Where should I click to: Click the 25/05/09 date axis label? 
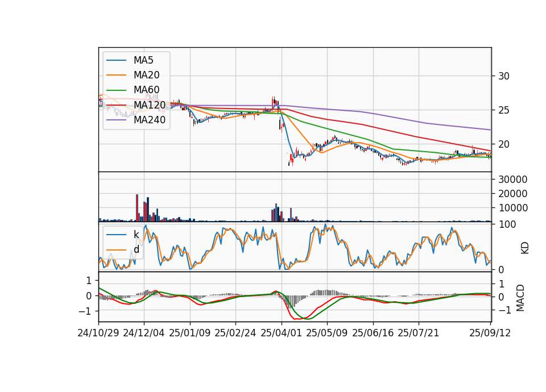click(x=327, y=333)
